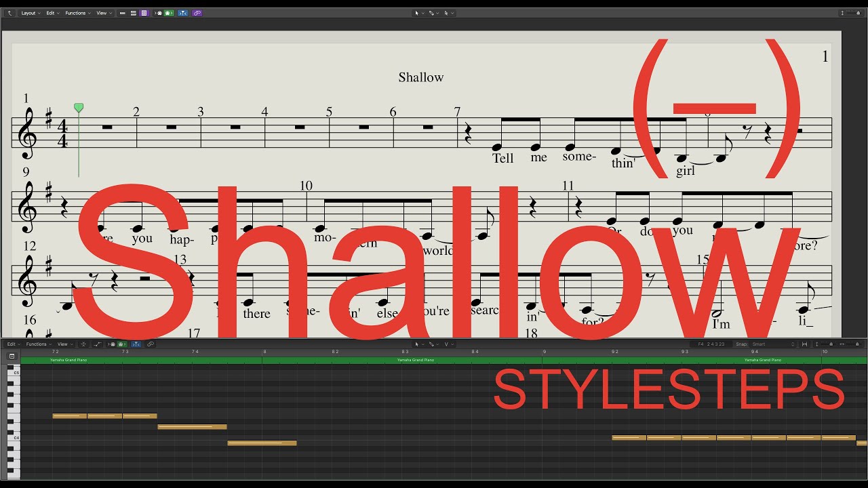Open the rightmost pointer tool menu in score editor

pos(448,13)
